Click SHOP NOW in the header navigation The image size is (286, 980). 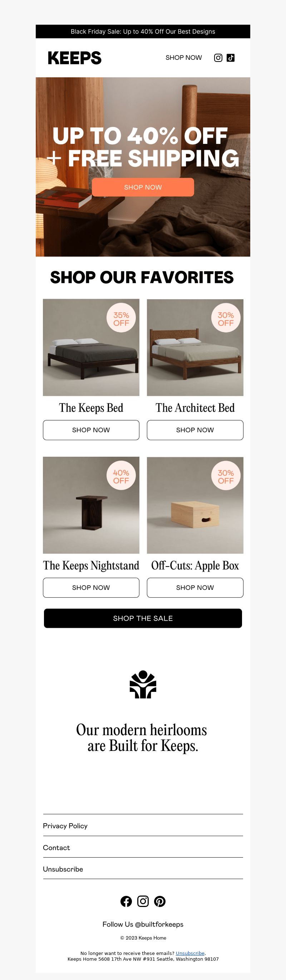pyautogui.click(x=183, y=58)
